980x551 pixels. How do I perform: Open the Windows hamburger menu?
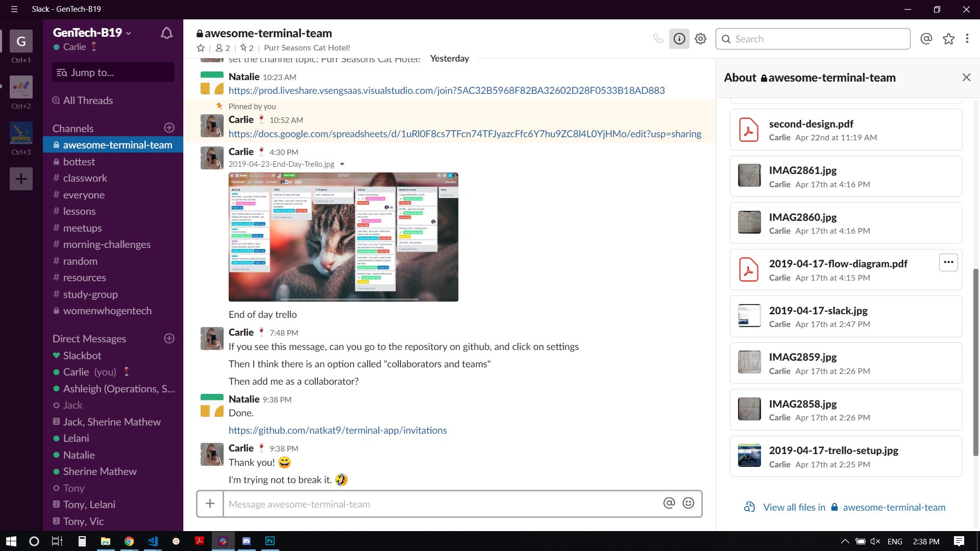[x=14, y=9]
